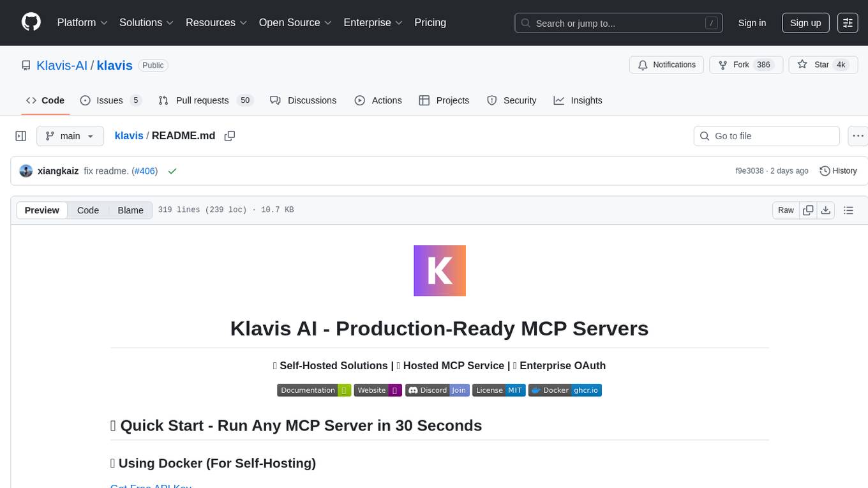Click the Notifications bell button
The height and width of the screenshot is (488, 868).
[x=667, y=65]
